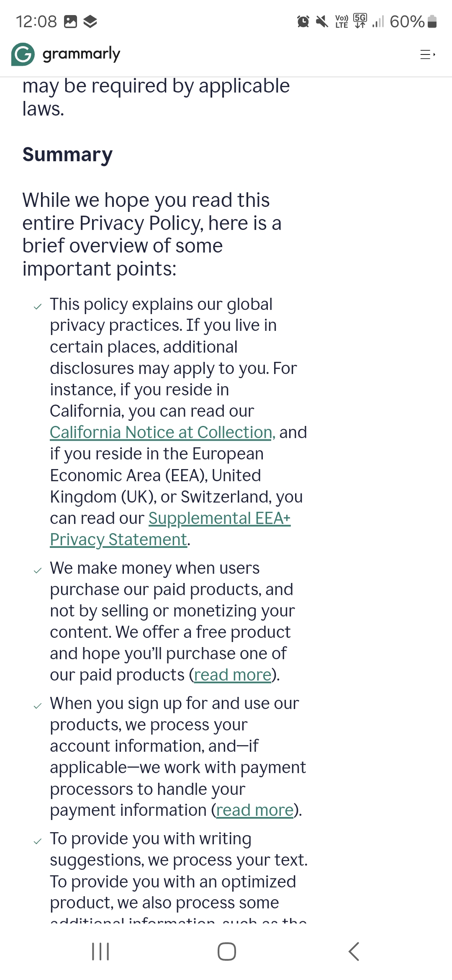Tap the 5G network indicator icon
The width and height of the screenshot is (452, 980).
[360, 21]
